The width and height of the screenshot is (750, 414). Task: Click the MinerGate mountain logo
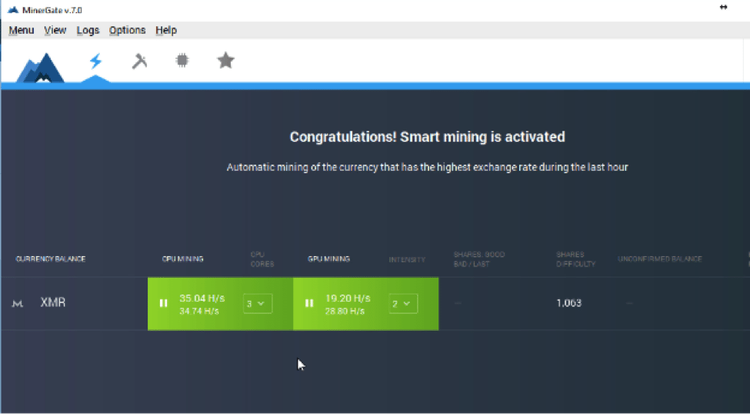(x=42, y=66)
